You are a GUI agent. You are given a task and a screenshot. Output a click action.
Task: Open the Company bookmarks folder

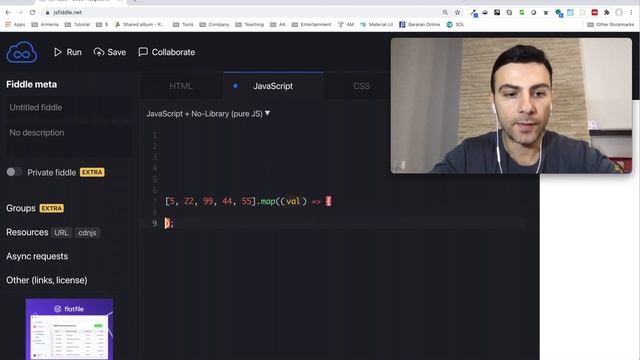pos(214,24)
